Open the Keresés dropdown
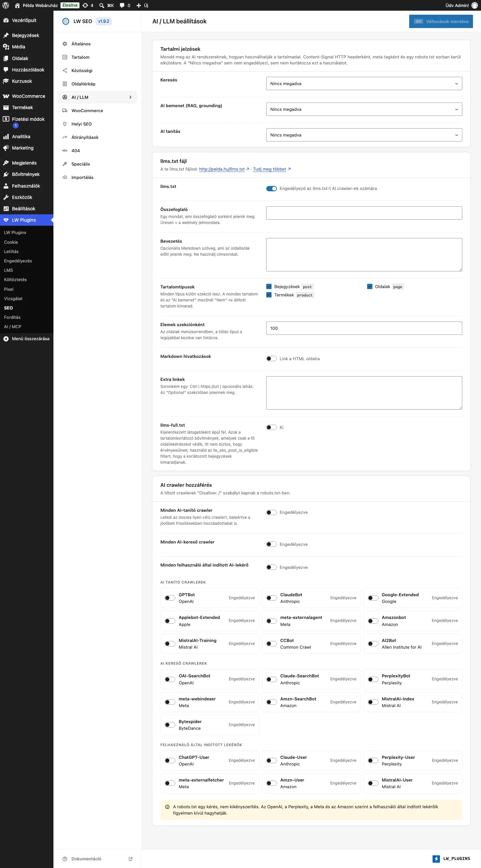The height and width of the screenshot is (868, 481). point(364,83)
